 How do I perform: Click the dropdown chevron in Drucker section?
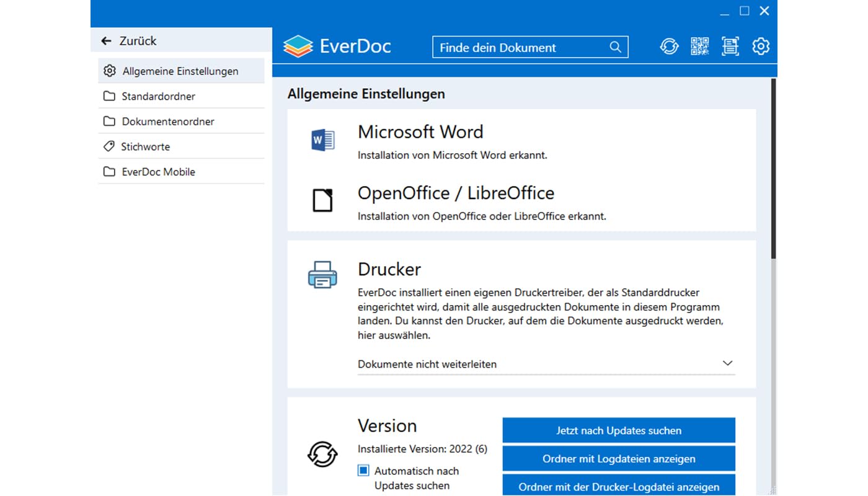(728, 363)
